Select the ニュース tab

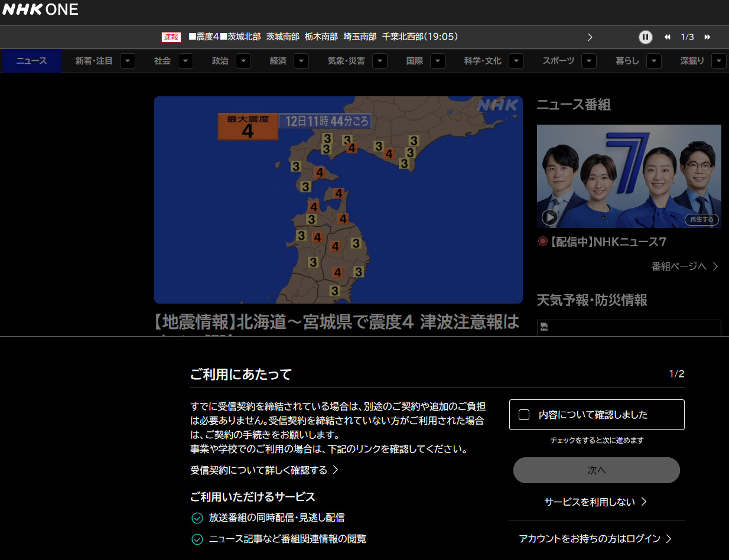[31, 61]
